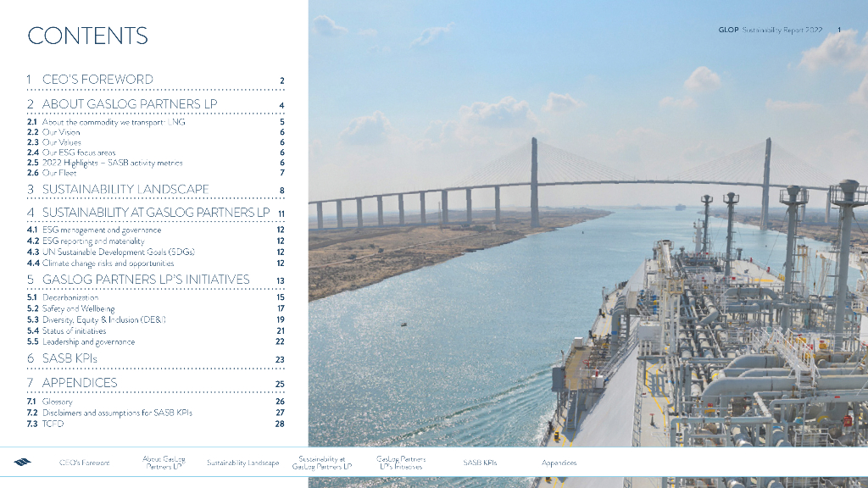Open 4.1 ESG management and governance
Screen dimensions: 868x488
156,230
